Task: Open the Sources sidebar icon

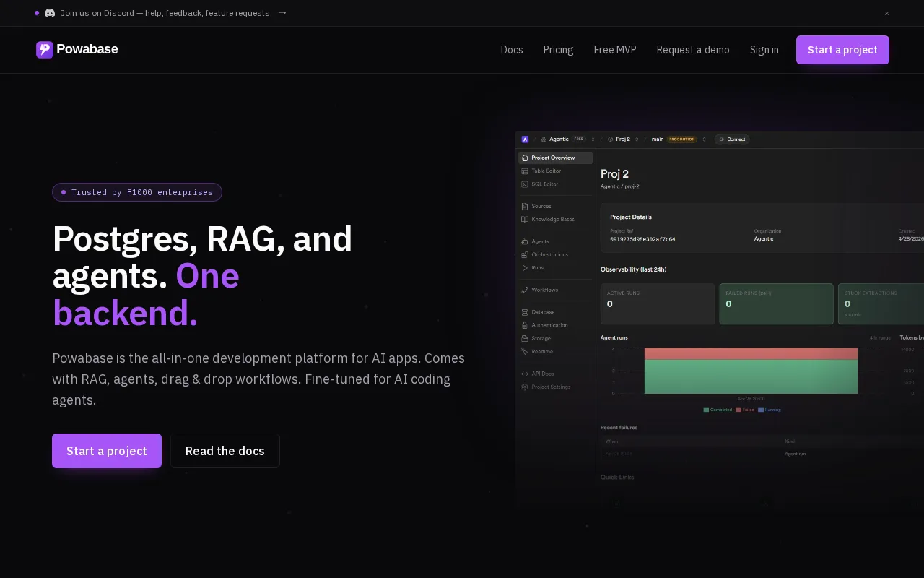Action: click(x=525, y=206)
